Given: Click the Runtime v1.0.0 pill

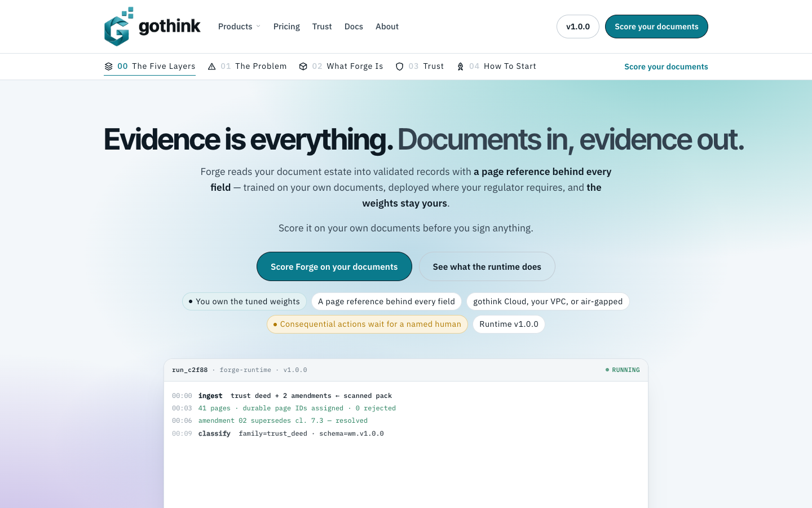Looking at the screenshot, I should coord(509,324).
